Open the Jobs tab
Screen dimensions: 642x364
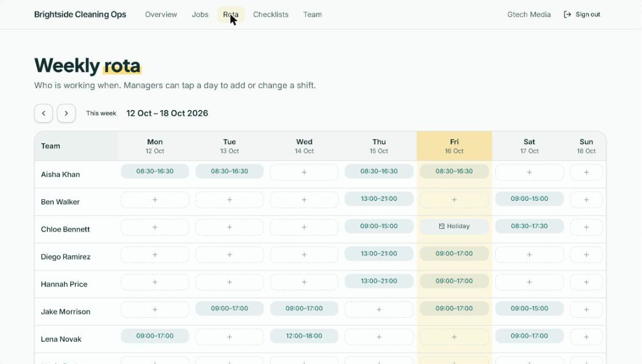(200, 14)
